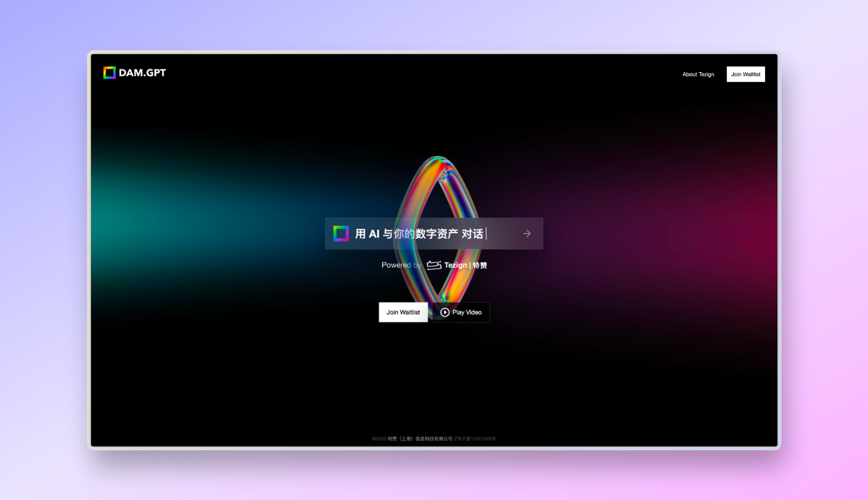Click the DAM.GPT brand name text
Viewport: 868px width, 500px height.
(x=142, y=73)
